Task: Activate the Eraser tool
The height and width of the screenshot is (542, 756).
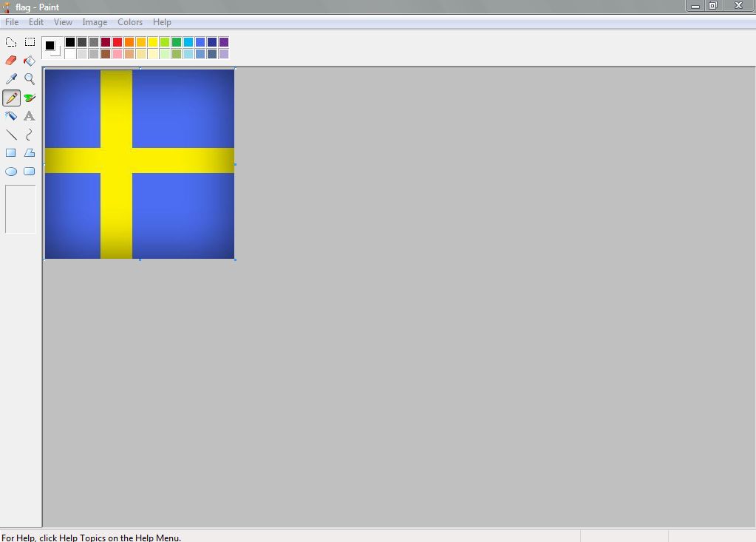Action: tap(11, 61)
